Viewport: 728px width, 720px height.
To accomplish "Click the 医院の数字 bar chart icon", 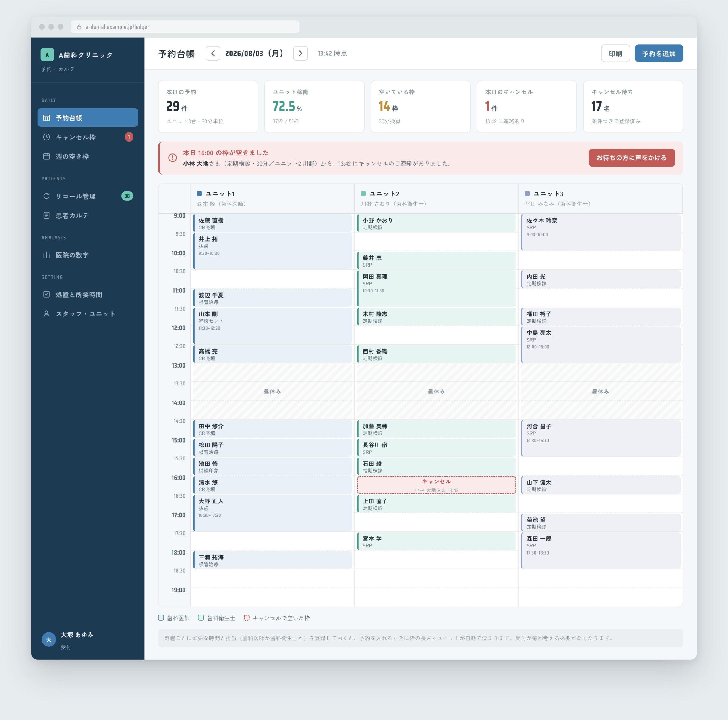I will (46, 255).
